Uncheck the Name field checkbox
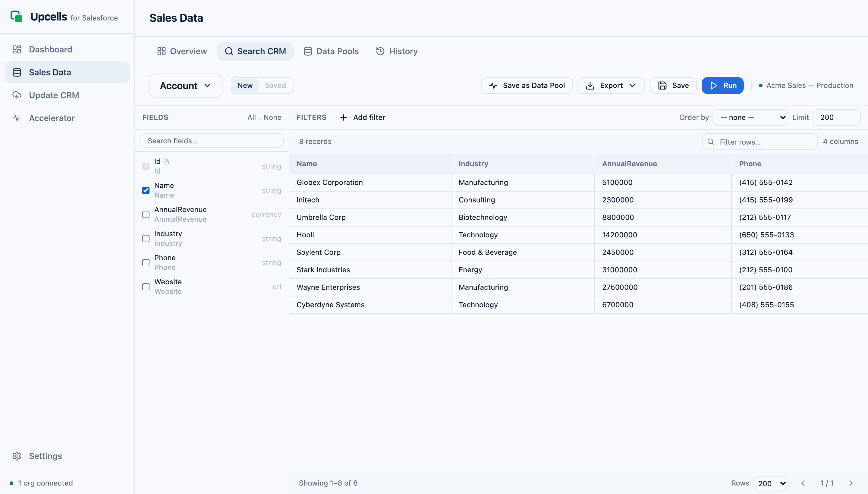The width and height of the screenshot is (868, 494). pyautogui.click(x=146, y=190)
